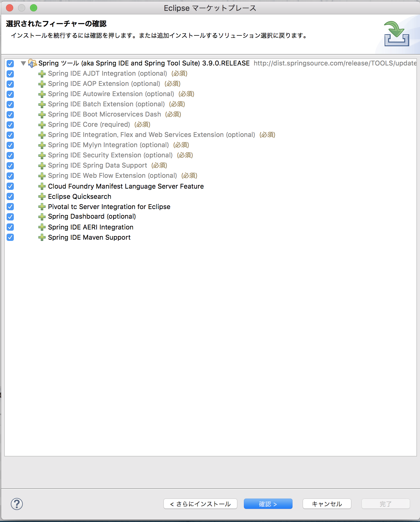The width and height of the screenshot is (420, 522).
Task: Select Spring IDE Spring Data Support text
Action: [97, 165]
